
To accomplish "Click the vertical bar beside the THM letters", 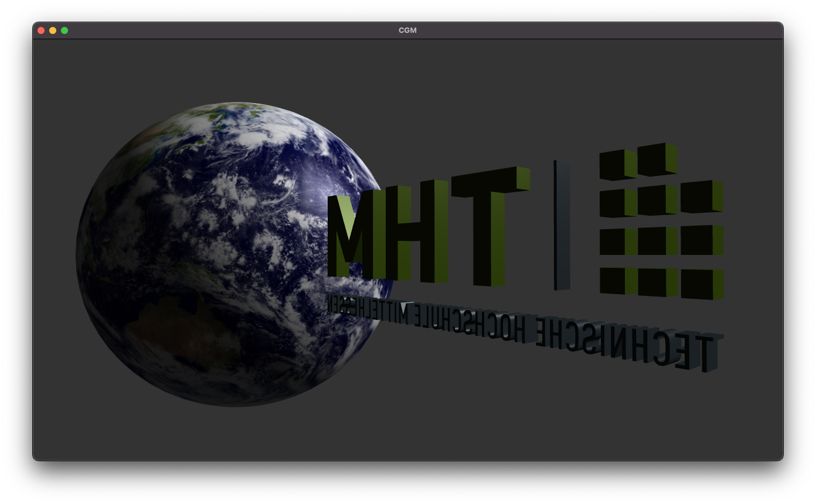I will click(562, 225).
